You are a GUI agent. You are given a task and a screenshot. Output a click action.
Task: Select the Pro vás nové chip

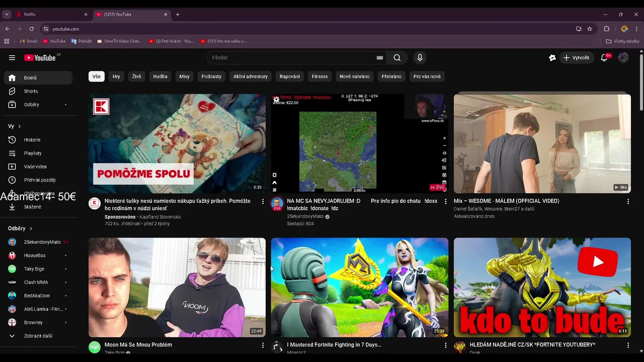coord(427,76)
